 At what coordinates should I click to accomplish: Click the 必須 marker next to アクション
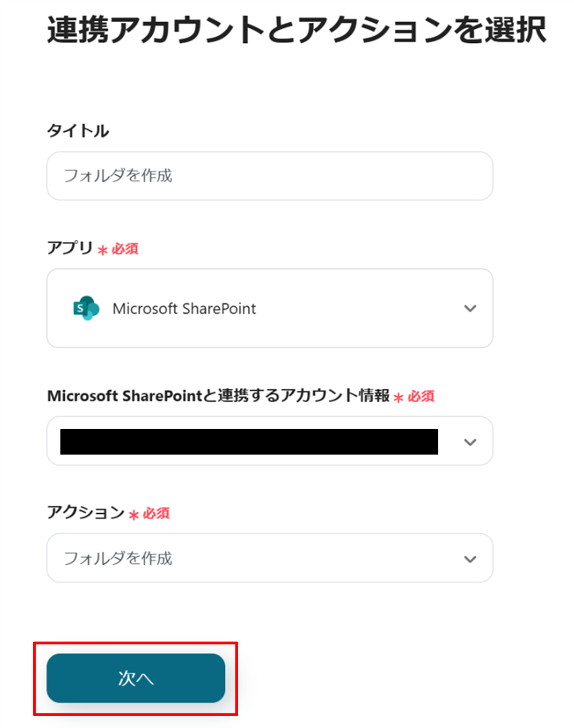[x=156, y=514]
